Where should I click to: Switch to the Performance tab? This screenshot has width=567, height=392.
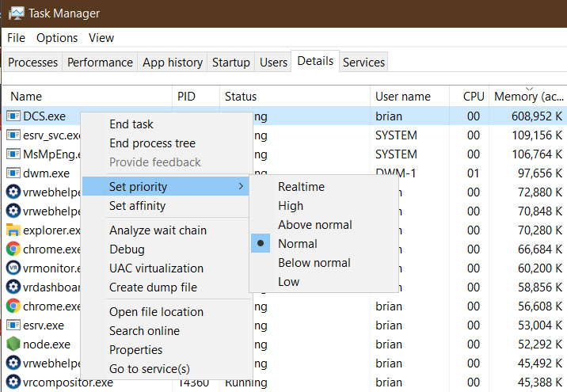click(100, 63)
